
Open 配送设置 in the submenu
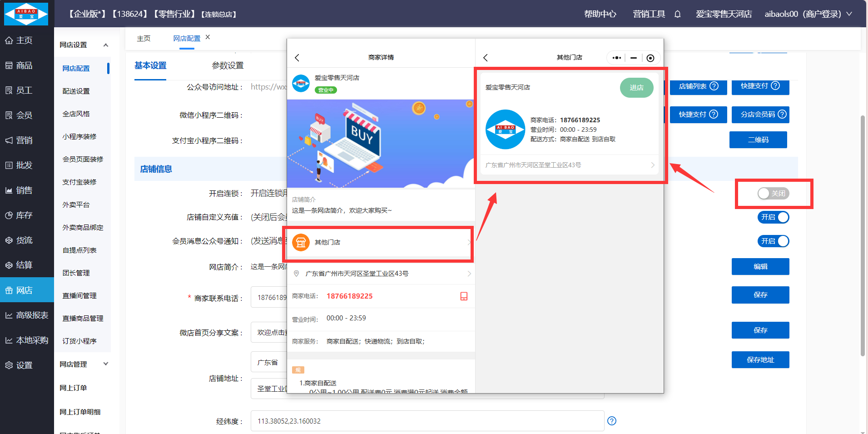76,91
